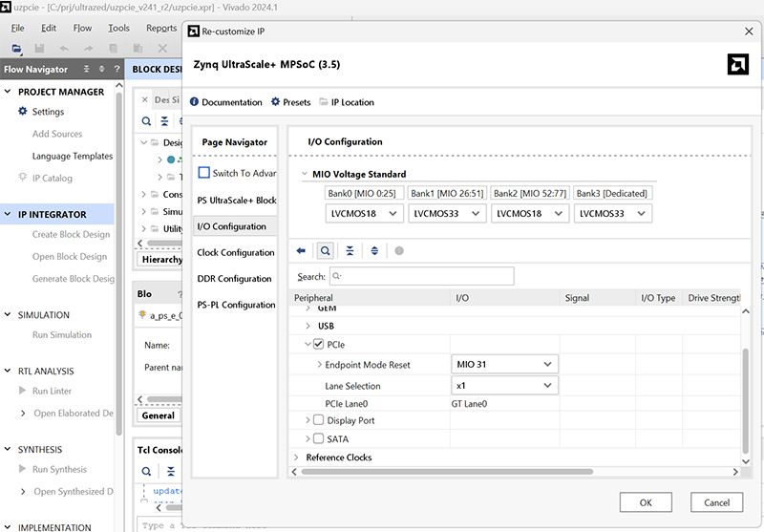This screenshot has width=764, height=532.
Task: Click collapse all icon in I/O Configuration toolbar
Action: click(350, 250)
